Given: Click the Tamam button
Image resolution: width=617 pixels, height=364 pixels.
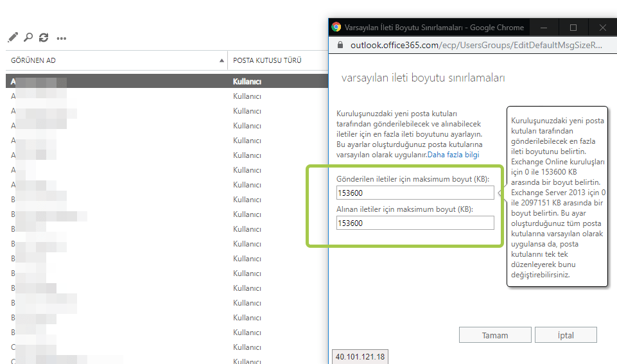Looking at the screenshot, I should pyautogui.click(x=495, y=335).
